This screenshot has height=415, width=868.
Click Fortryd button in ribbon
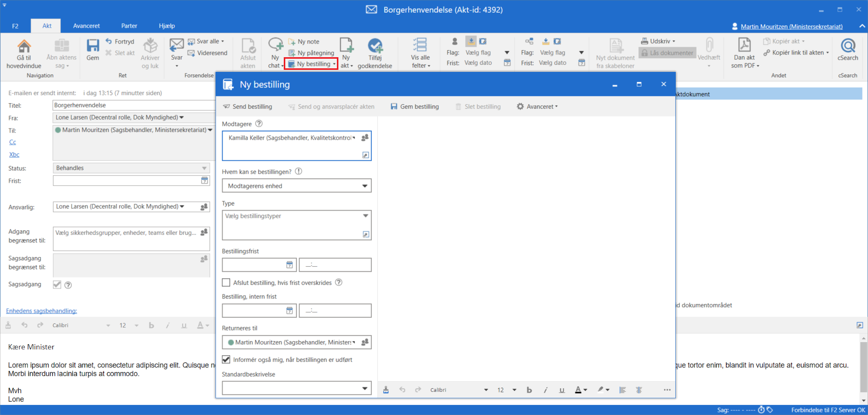[120, 41]
